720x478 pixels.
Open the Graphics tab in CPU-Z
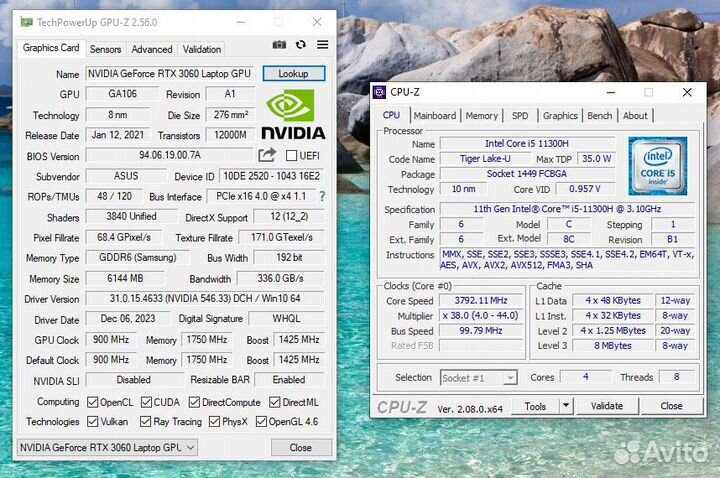560,116
